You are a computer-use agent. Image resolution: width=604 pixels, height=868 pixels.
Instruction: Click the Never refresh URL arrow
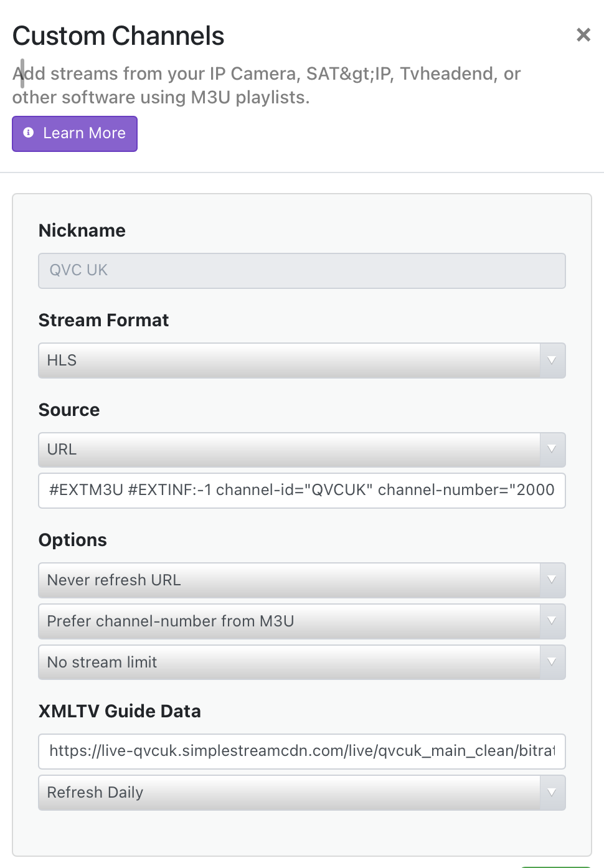(x=552, y=580)
